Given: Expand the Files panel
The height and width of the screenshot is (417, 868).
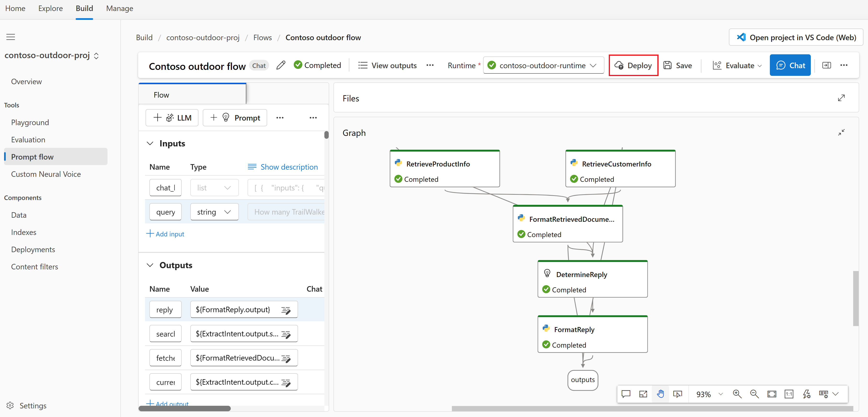Looking at the screenshot, I should tap(841, 98).
